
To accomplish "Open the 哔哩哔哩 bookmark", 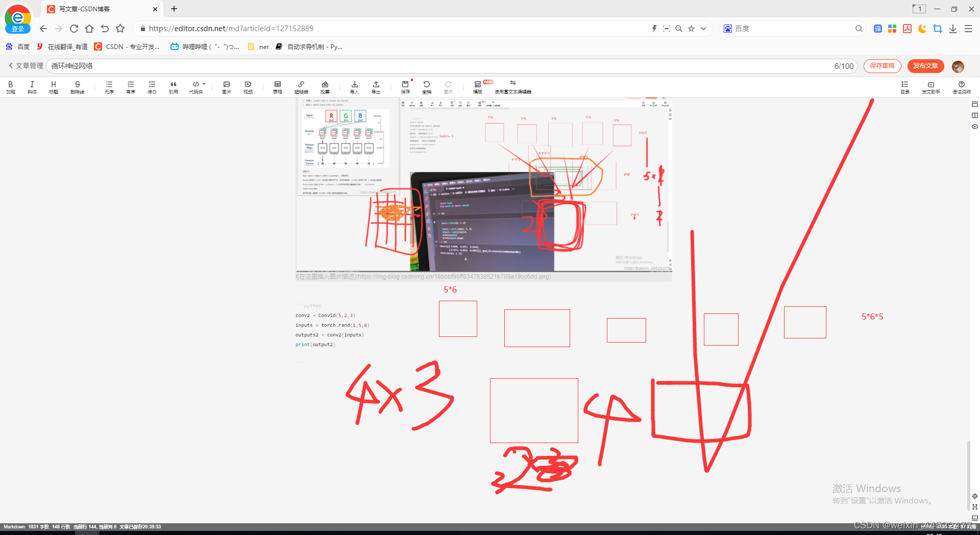I will tap(205, 46).
